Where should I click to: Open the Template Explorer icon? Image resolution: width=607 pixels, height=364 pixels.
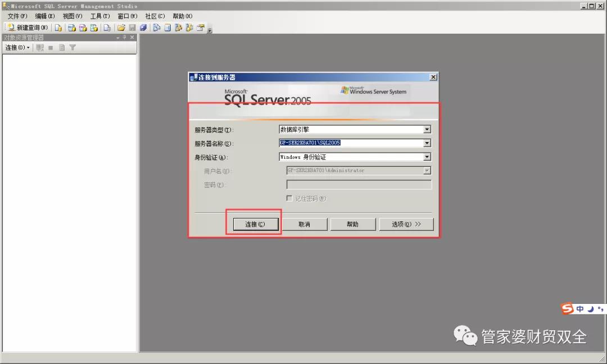[189, 28]
